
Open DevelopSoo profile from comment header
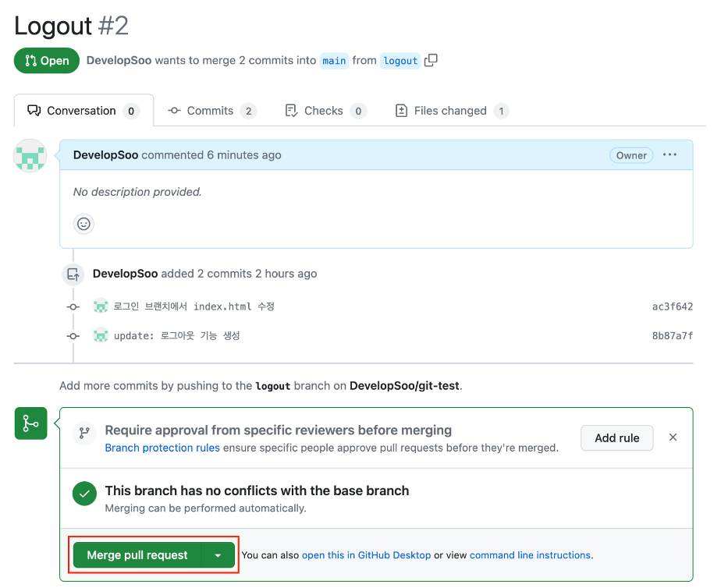click(x=106, y=155)
